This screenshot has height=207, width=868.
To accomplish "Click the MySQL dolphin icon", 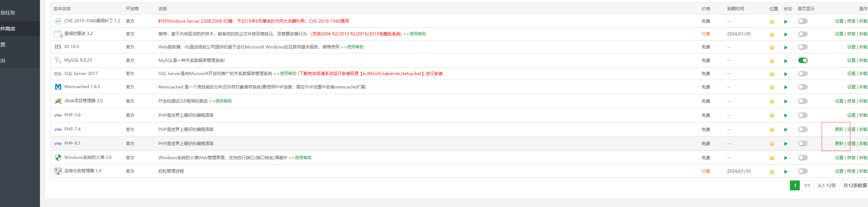I will 58,60.
